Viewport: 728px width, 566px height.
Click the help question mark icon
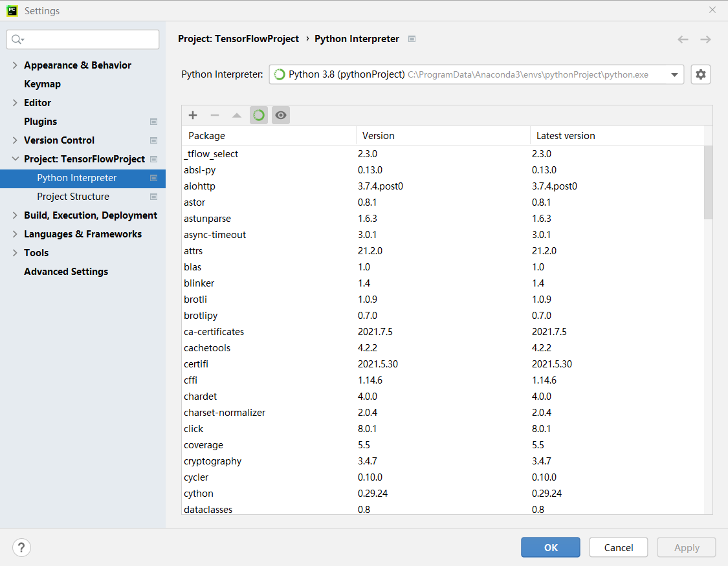[21, 547]
